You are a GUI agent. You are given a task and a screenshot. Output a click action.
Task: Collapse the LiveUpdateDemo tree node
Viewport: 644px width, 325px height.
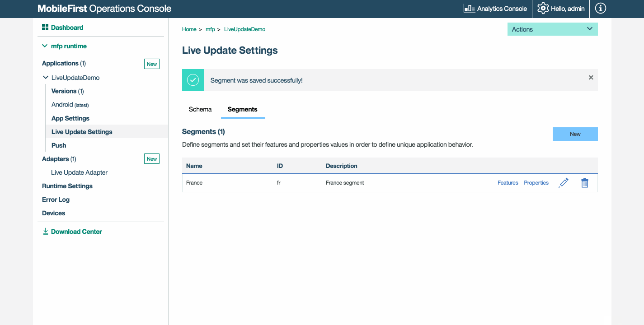46,78
